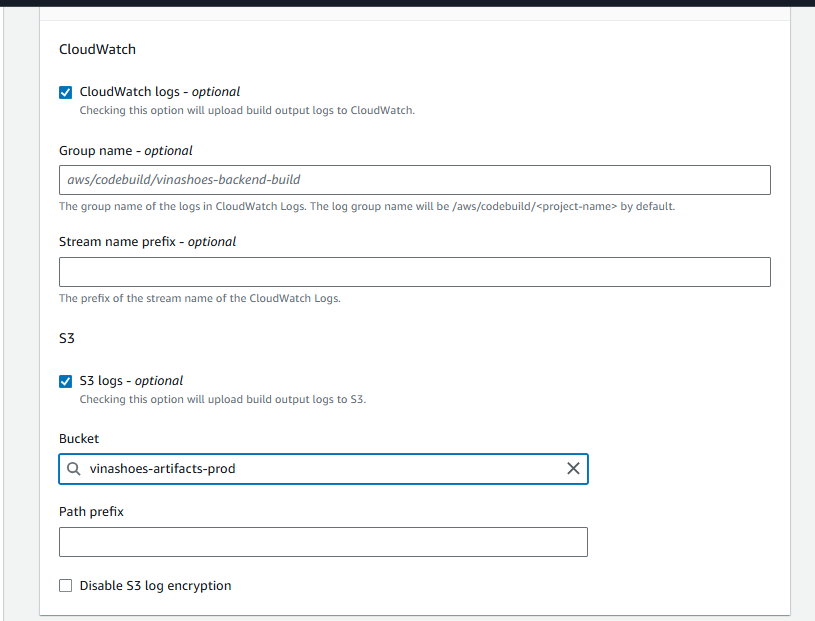Click the CloudWatch section heading
The image size is (815, 621).
[x=97, y=49]
